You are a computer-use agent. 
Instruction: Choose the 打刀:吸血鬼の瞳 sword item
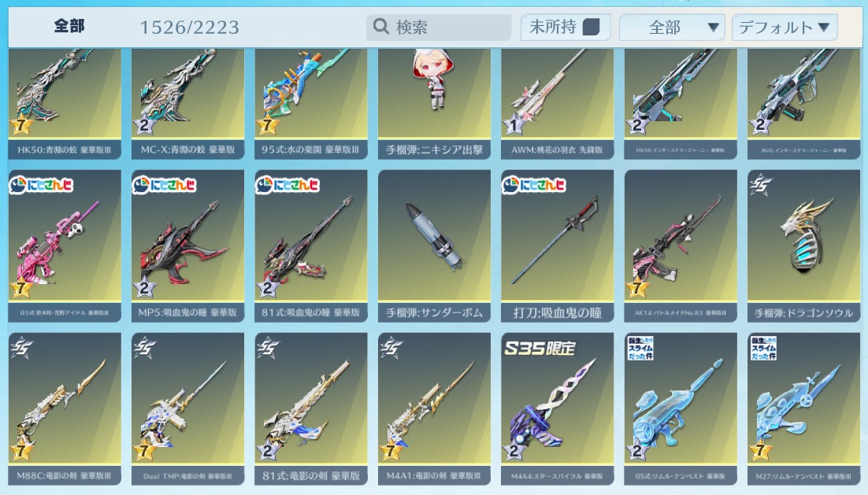(557, 246)
